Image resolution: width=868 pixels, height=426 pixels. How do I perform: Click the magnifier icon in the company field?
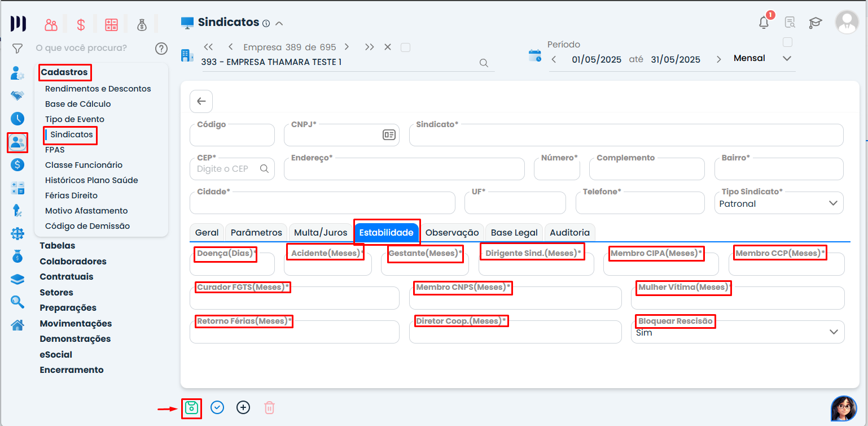pyautogui.click(x=484, y=63)
